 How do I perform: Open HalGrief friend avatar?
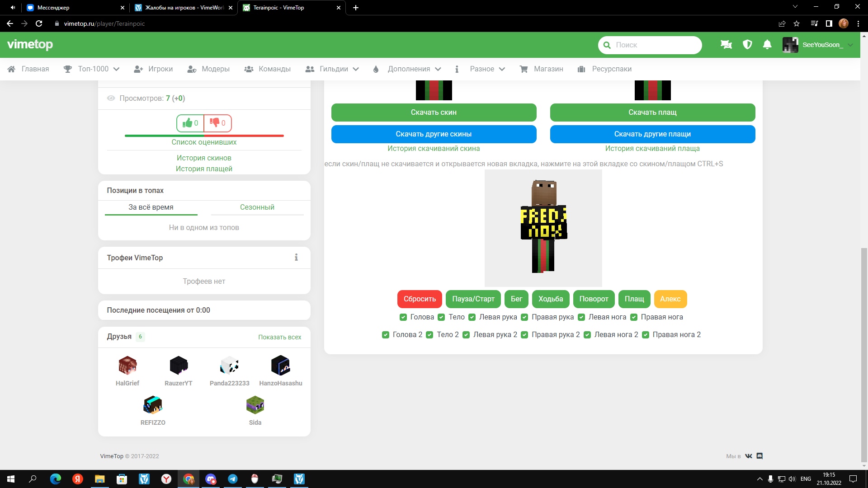point(127,366)
